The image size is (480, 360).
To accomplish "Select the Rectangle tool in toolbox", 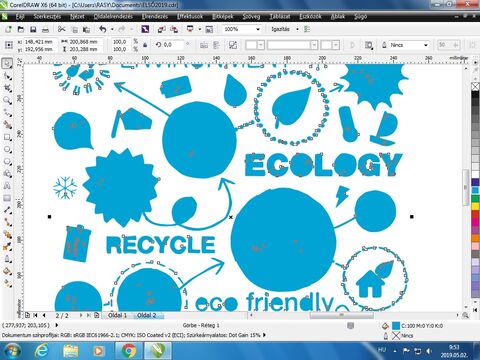I will point(7,137).
